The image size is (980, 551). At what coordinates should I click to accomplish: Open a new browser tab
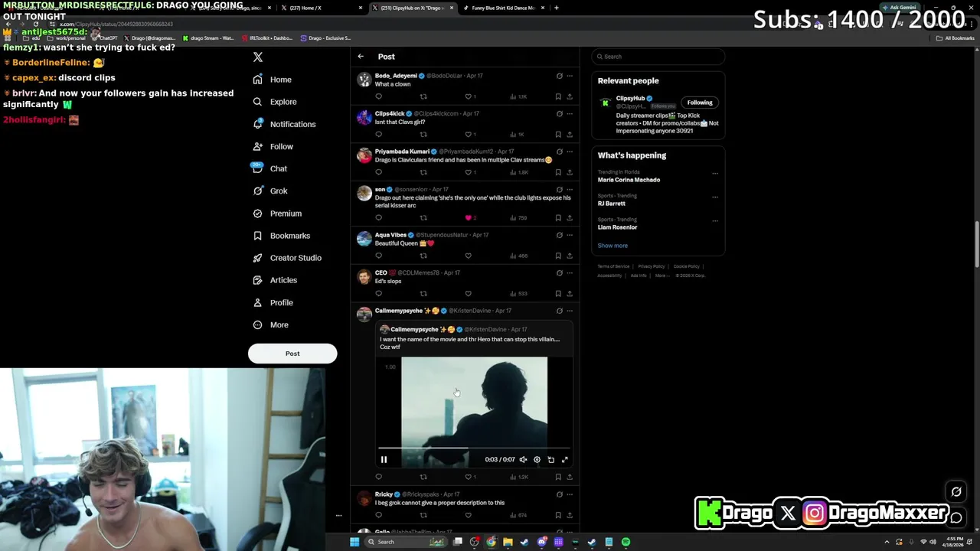coord(557,8)
